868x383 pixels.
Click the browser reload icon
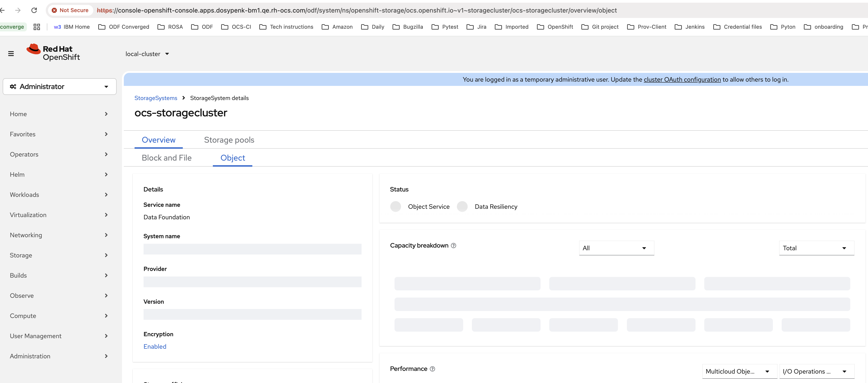[34, 10]
